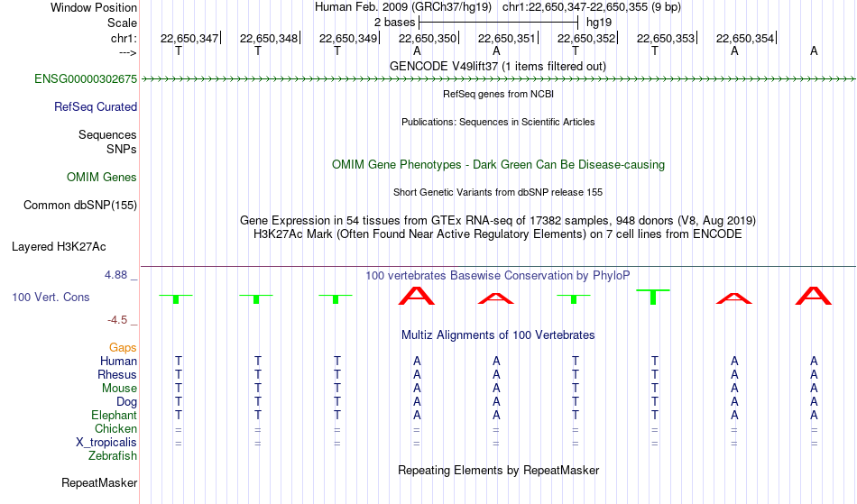The image size is (857, 504).
Task: Click the 4.88 PhyloP upper scale value
Action: (x=116, y=275)
